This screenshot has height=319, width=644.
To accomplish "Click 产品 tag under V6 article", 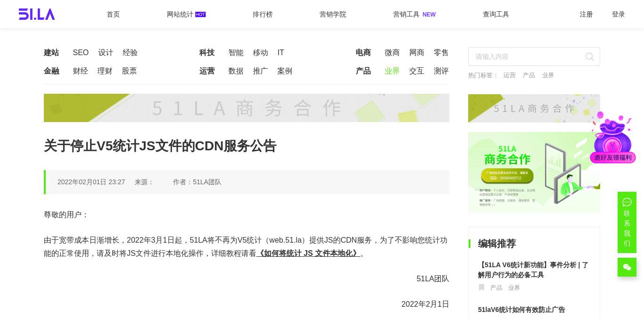I will 496,288.
